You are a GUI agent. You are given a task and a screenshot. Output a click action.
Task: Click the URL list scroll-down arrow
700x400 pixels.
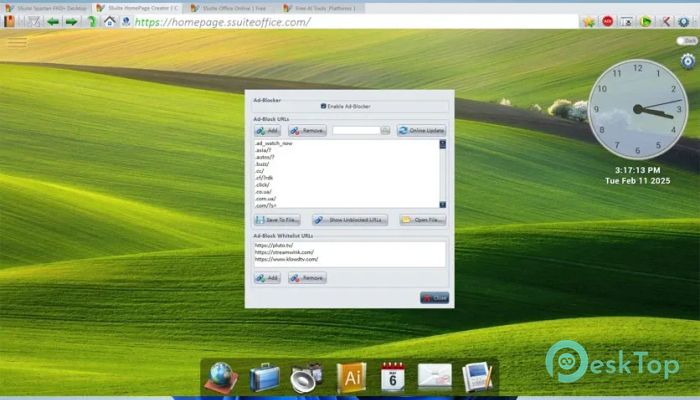pos(442,204)
